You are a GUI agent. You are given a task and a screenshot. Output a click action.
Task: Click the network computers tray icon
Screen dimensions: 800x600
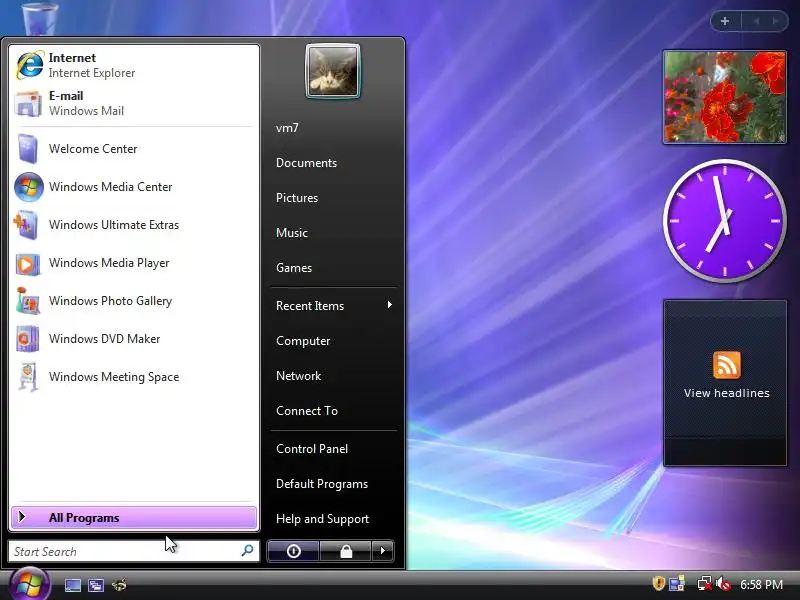coord(677,584)
